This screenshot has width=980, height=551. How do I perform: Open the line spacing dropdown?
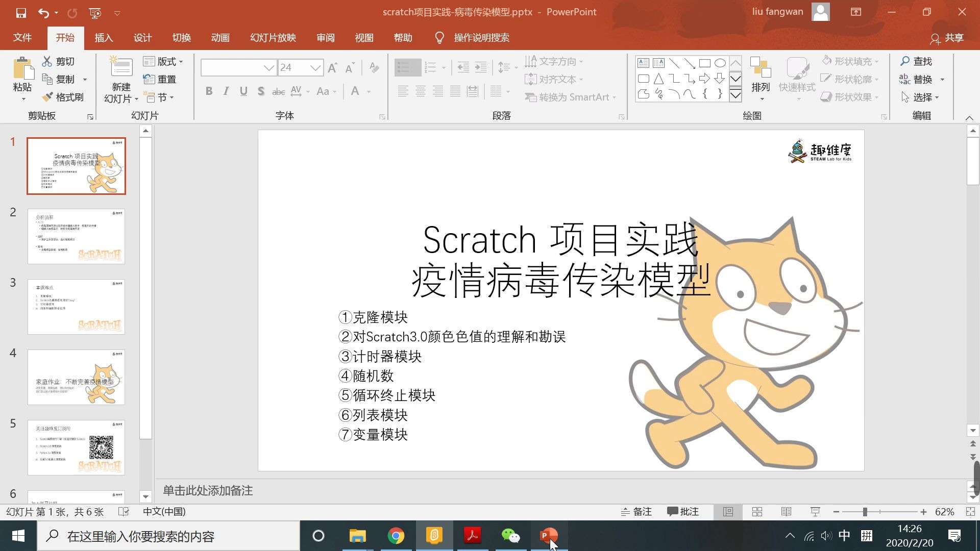coord(507,67)
